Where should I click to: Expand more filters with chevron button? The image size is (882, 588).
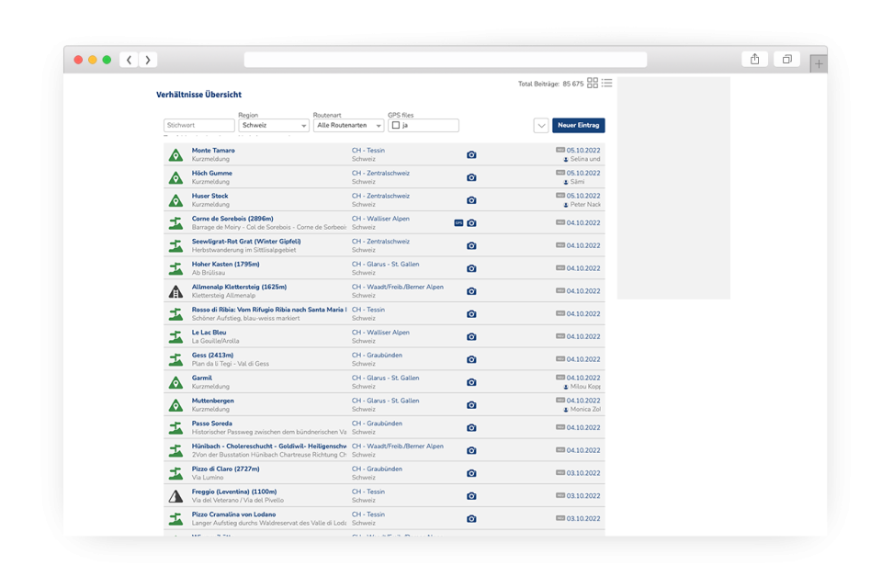click(541, 126)
